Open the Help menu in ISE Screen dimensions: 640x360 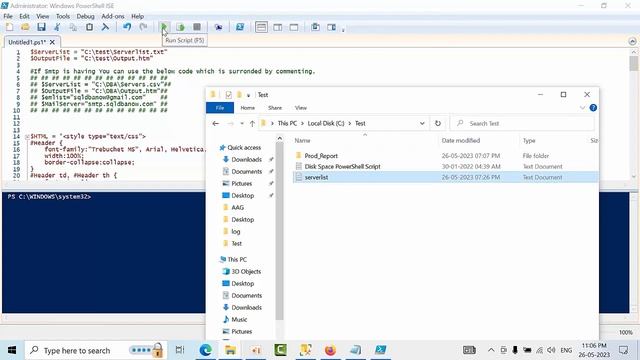pyautogui.click(x=138, y=16)
